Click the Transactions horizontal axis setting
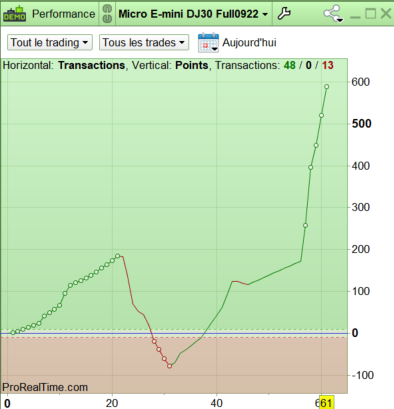 91,65
